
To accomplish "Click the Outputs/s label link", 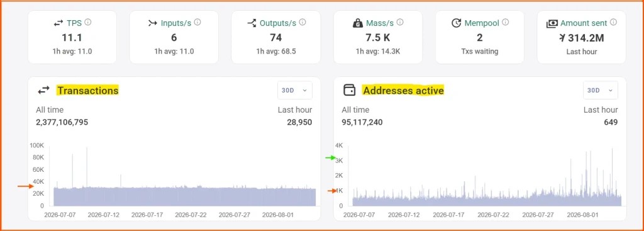I will (x=277, y=23).
